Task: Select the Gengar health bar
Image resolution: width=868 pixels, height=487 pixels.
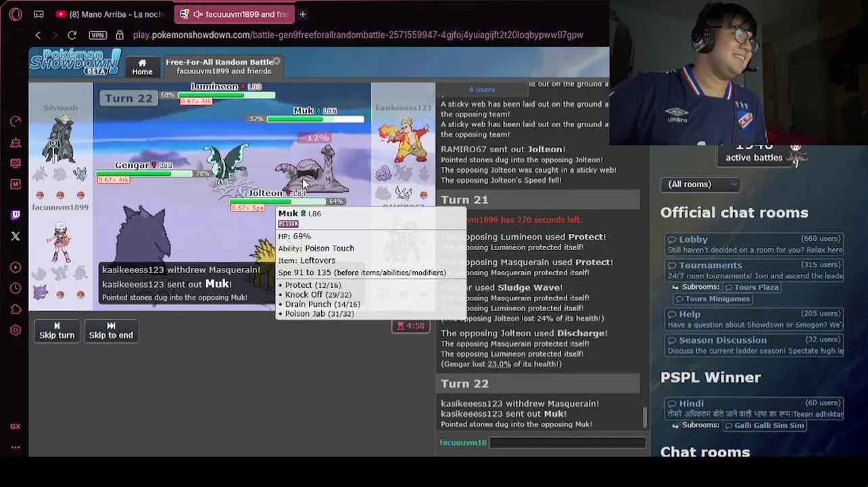Action: coord(144,174)
